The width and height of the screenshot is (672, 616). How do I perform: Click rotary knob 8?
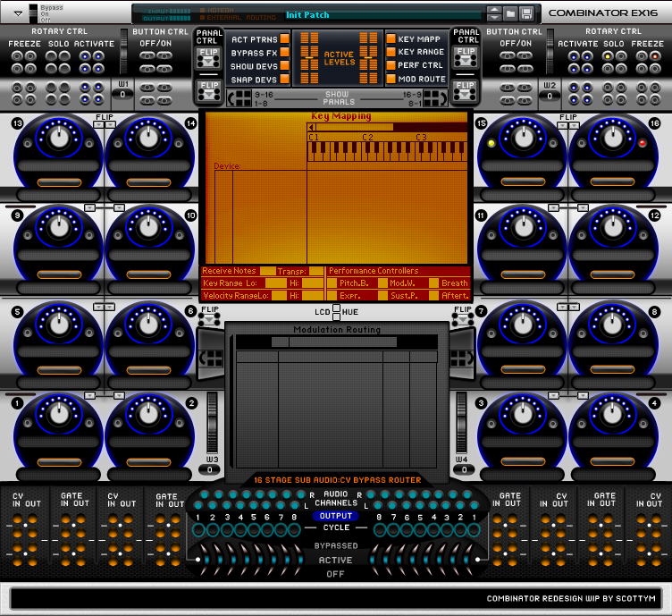[612, 325]
